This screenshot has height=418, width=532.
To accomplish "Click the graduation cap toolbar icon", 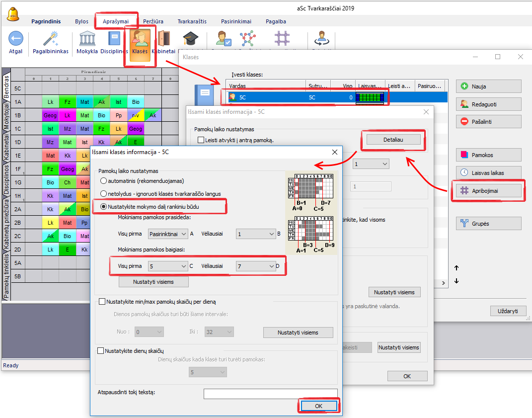I will pyautogui.click(x=190, y=39).
